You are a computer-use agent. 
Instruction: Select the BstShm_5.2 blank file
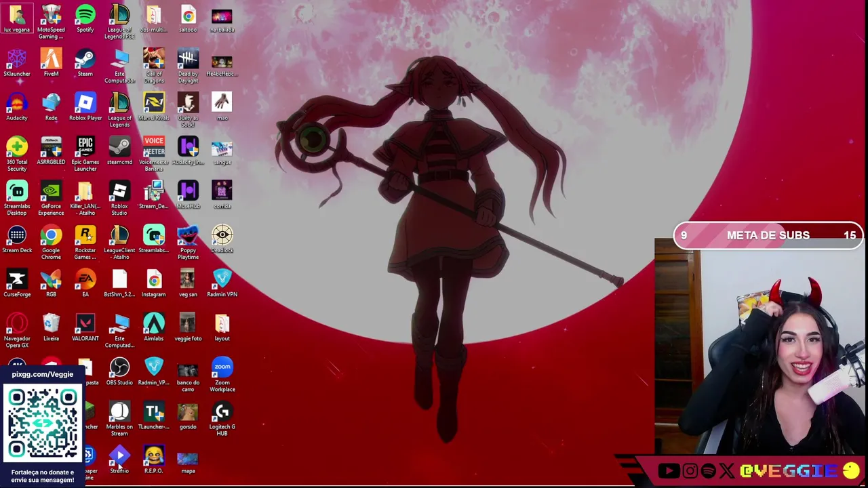click(x=119, y=283)
